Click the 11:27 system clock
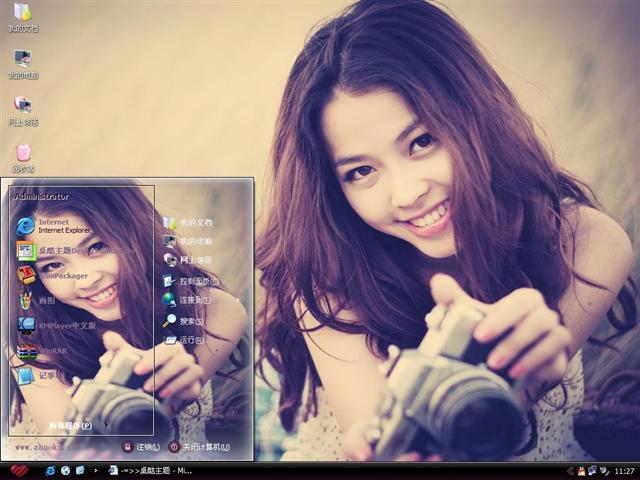 [x=624, y=471]
